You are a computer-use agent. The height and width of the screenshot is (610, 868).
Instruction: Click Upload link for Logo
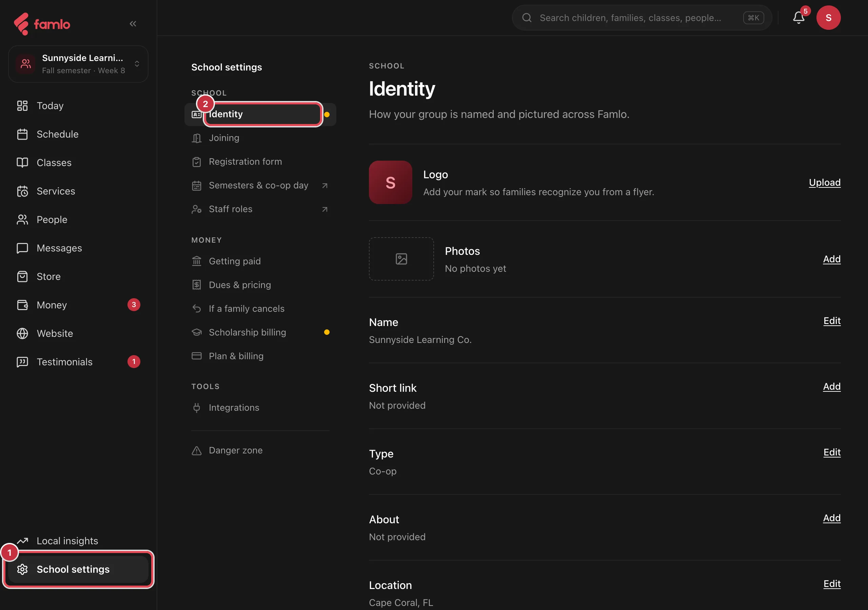pos(825,183)
